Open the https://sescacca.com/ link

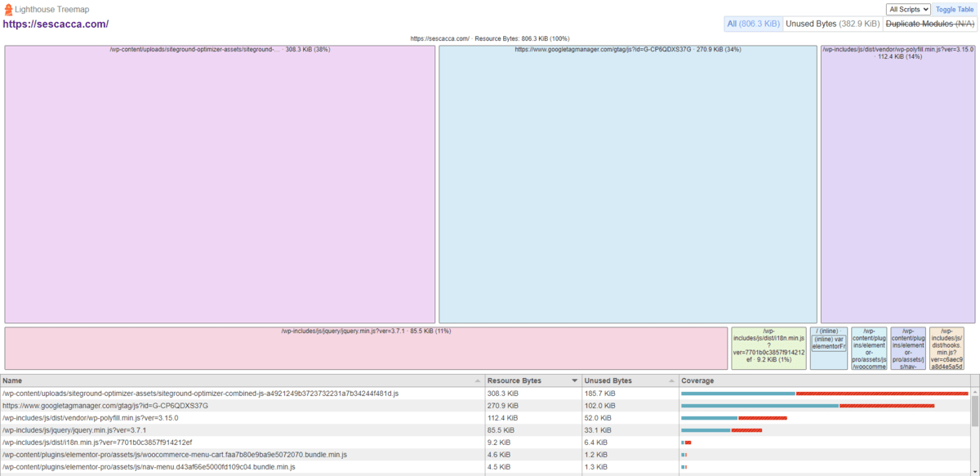pyautogui.click(x=56, y=24)
